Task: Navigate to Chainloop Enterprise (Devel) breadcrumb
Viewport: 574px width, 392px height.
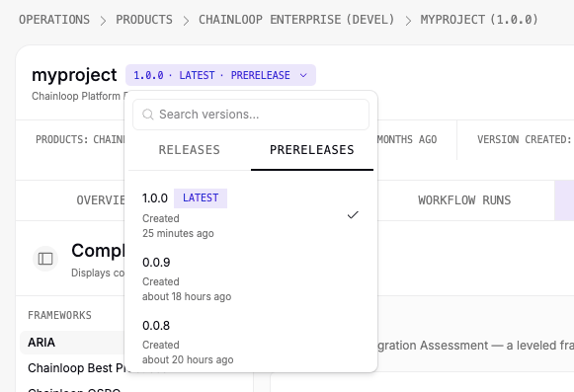Action: click(x=296, y=20)
